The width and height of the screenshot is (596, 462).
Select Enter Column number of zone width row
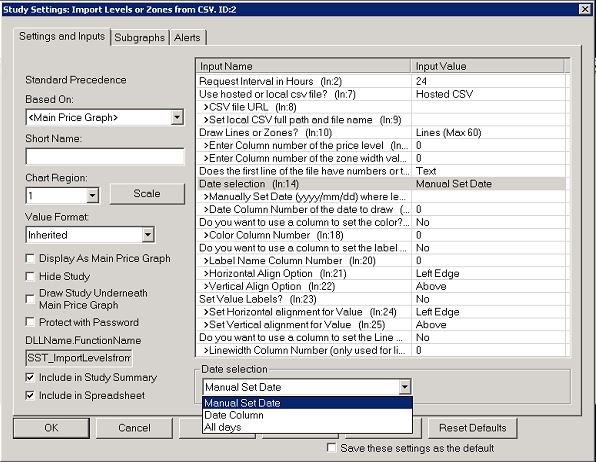coord(381,158)
